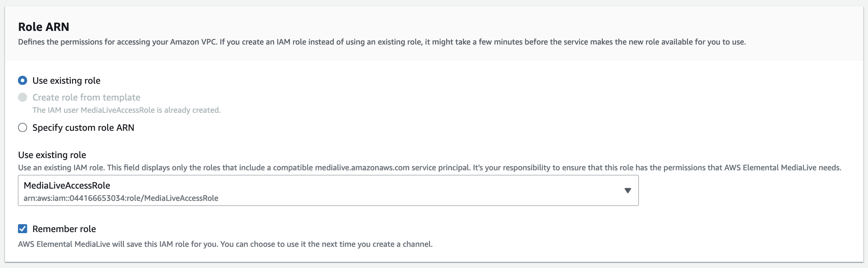Click the Amazon VPC permissions description under heading
868x268 pixels.
pyautogui.click(x=382, y=42)
